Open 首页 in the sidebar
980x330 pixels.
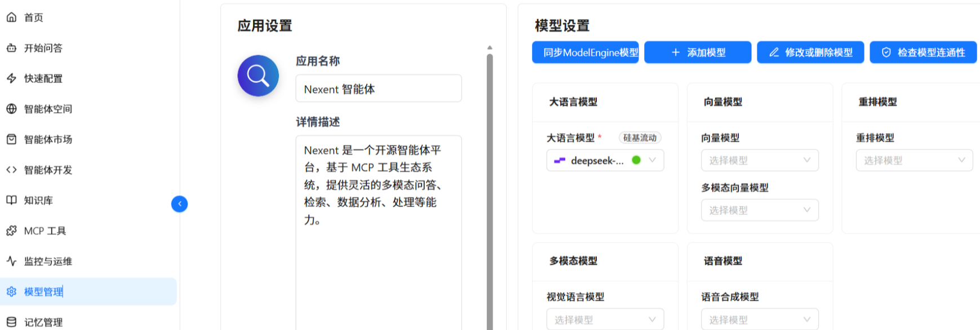pyautogui.click(x=88, y=17)
